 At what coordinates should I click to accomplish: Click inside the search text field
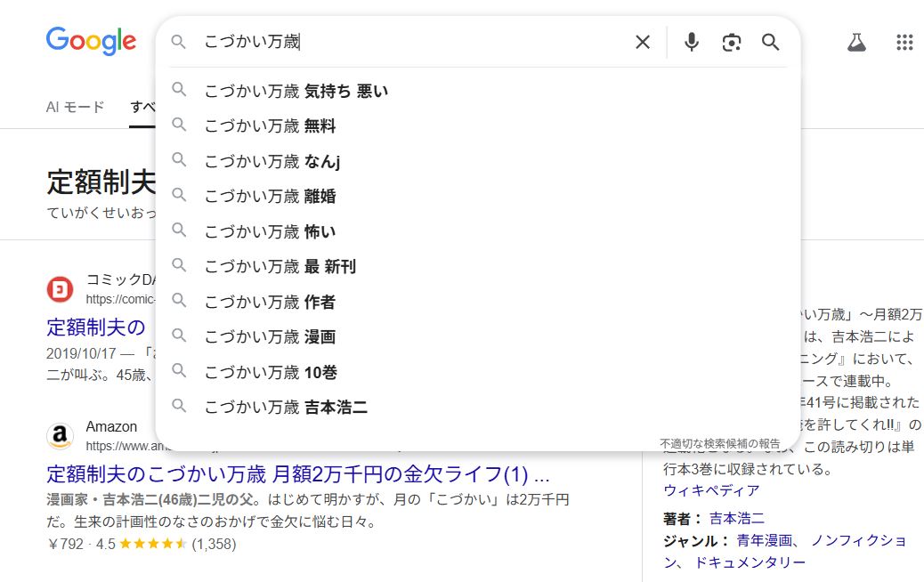tap(409, 42)
